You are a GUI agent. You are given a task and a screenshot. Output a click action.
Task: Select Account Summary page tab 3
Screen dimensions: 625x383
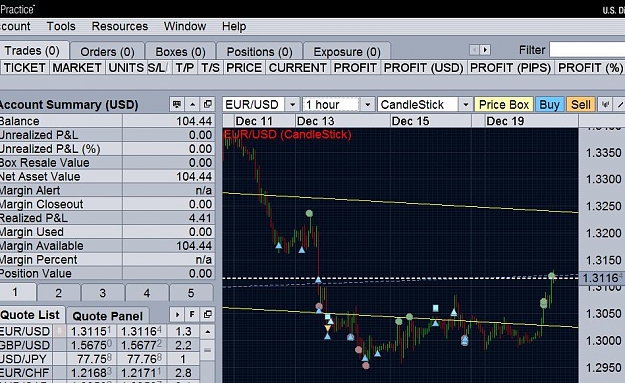pos(102,293)
